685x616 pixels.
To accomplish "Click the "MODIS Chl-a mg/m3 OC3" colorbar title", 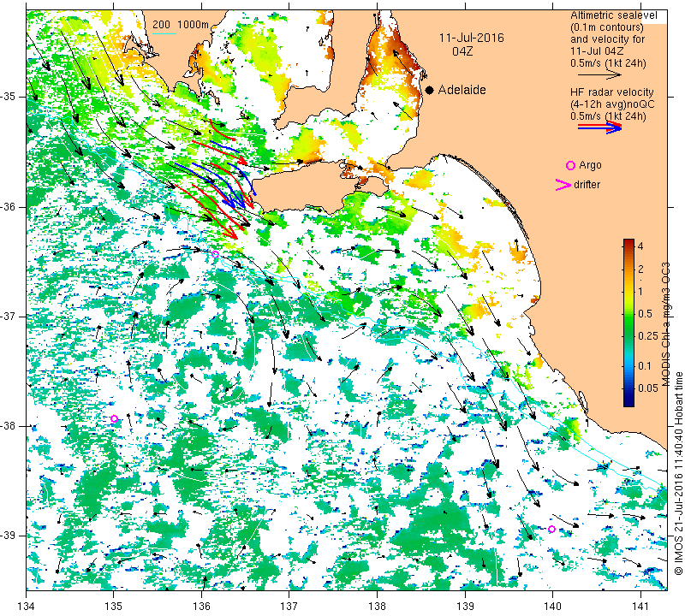I will [x=665, y=324].
